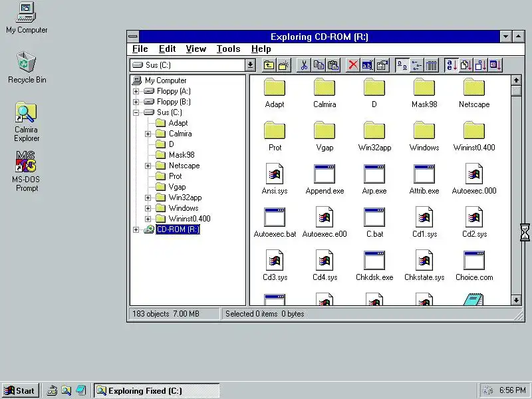The width and height of the screenshot is (532, 399).
Task: Create a new folder with toolbar icon
Action: pos(284,65)
